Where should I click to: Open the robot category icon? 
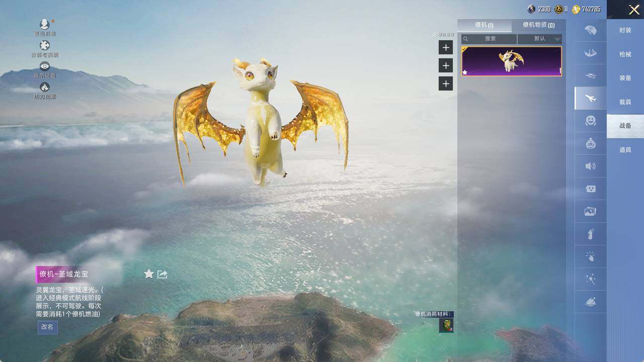pyautogui.click(x=591, y=143)
